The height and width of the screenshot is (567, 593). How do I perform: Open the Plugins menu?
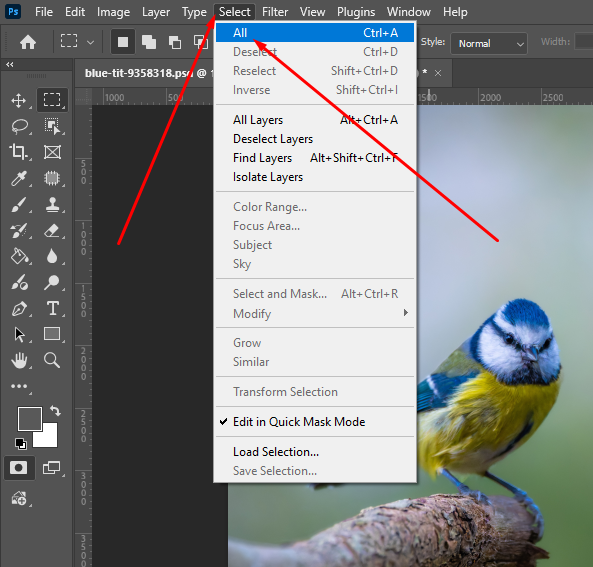[x=356, y=12]
